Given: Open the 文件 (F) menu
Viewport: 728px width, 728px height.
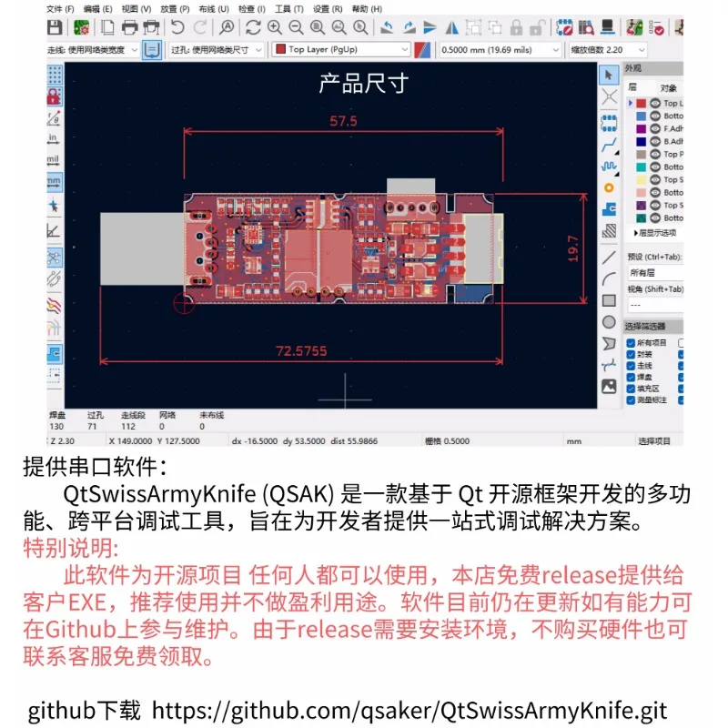Looking at the screenshot, I should (60, 9).
